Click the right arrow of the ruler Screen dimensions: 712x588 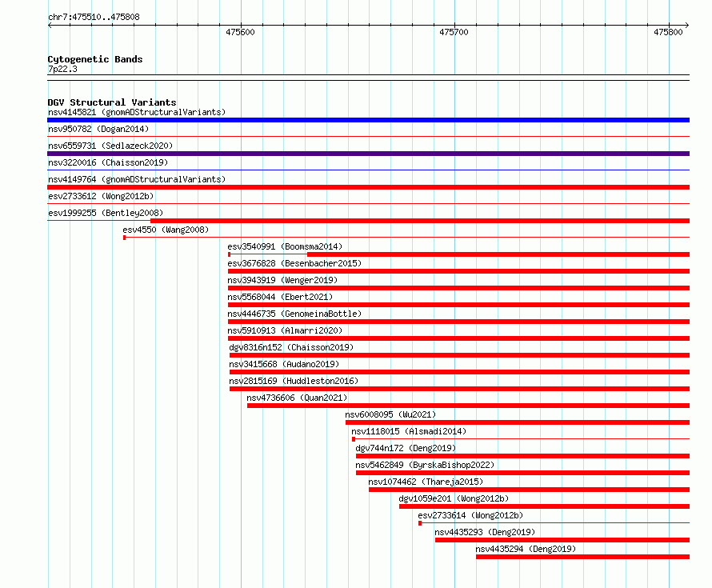coord(687,26)
